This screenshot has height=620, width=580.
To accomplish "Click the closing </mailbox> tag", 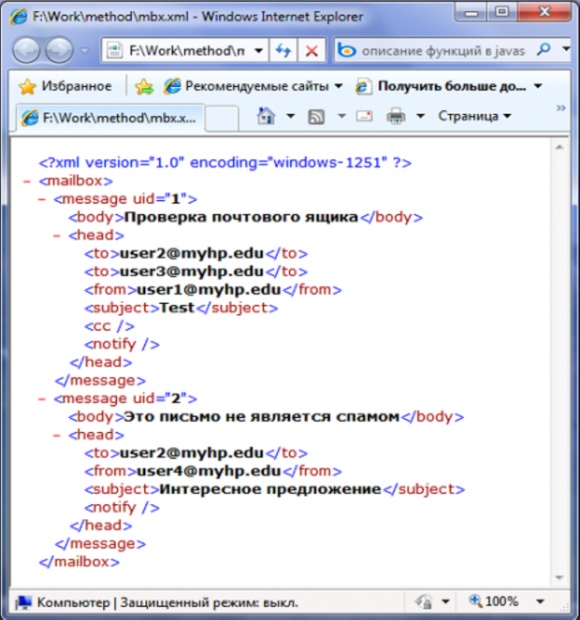I will point(79,562).
